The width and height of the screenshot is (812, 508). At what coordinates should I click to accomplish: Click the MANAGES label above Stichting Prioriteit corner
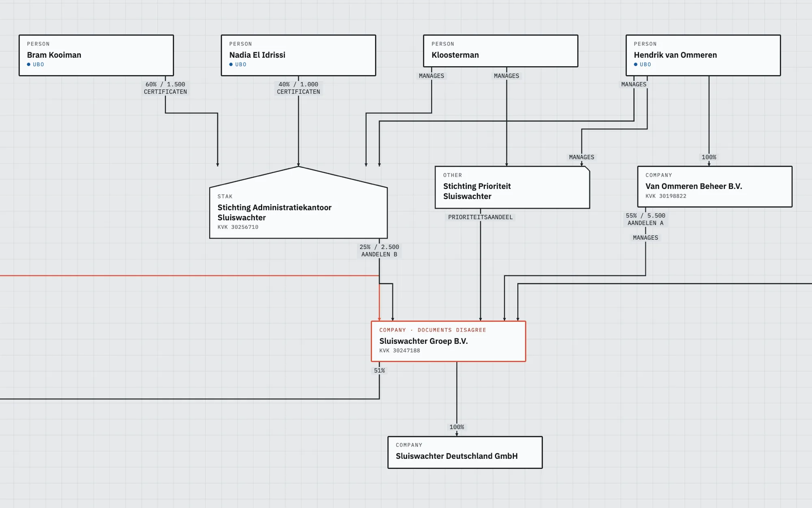point(581,157)
